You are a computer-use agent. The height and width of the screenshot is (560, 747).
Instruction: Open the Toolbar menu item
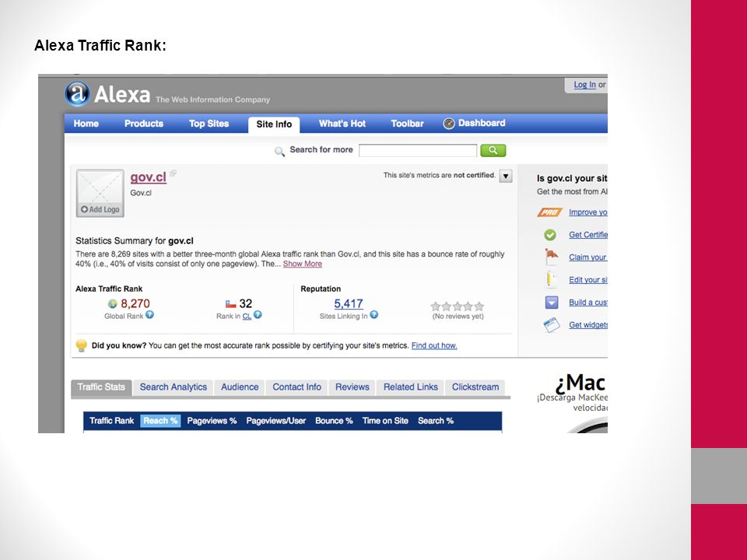point(407,124)
